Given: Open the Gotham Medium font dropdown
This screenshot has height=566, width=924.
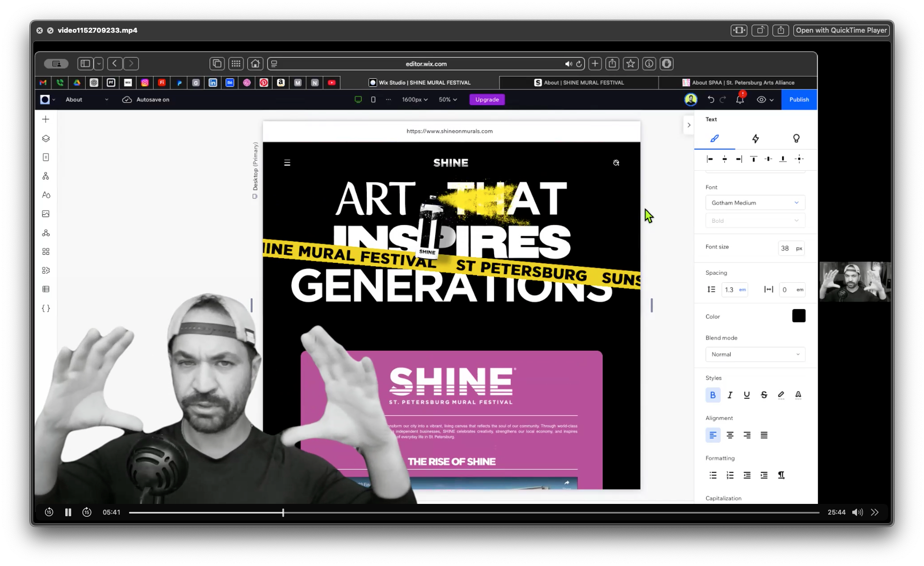Looking at the screenshot, I should (755, 203).
